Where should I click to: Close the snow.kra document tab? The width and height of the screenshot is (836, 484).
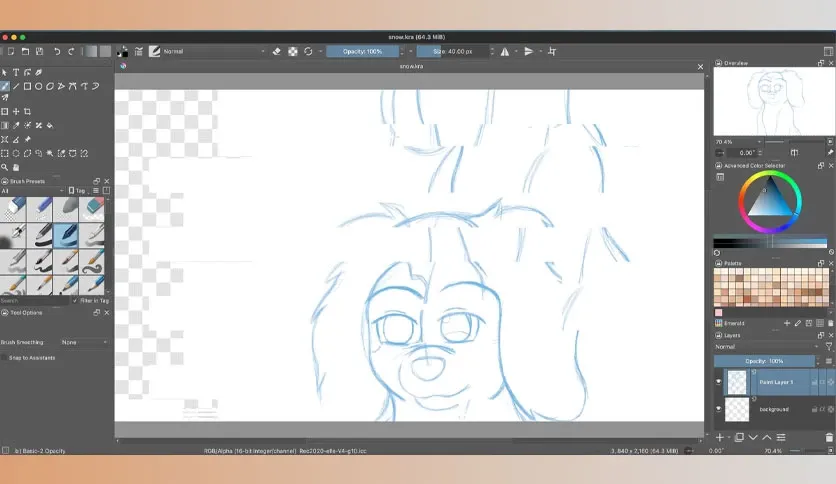[x=700, y=67]
